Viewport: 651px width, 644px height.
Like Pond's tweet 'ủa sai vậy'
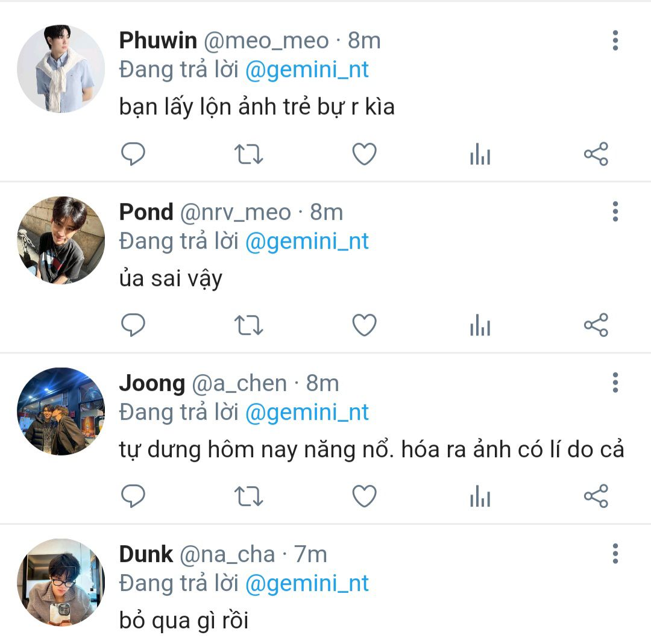click(364, 326)
